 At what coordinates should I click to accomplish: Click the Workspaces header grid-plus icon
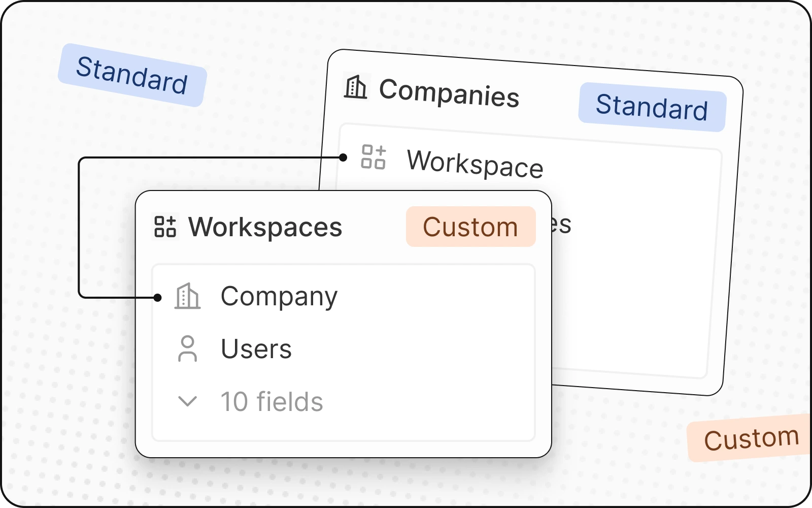point(165,227)
